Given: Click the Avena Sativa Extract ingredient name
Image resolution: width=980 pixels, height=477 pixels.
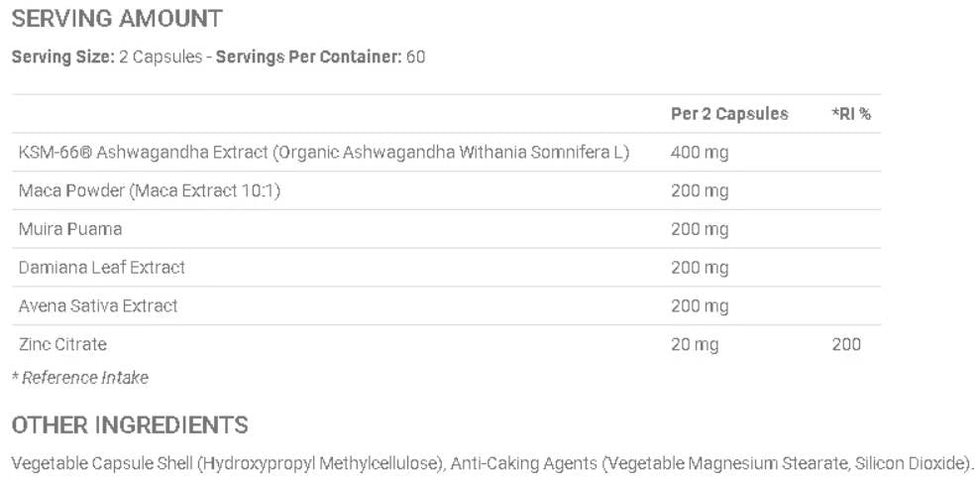Looking at the screenshot, I should [x=98, y=305].
